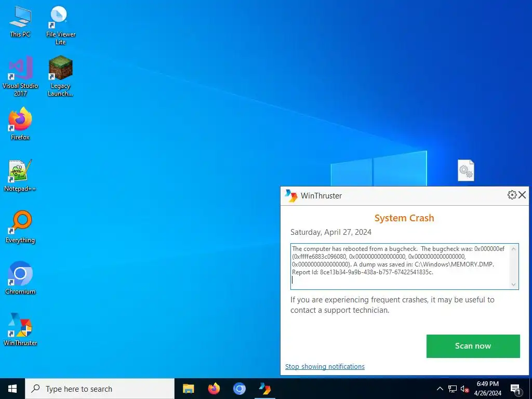Select the gear file icon on desktop
The height and width of the screenshot is (399, 532).
(466, 170)
